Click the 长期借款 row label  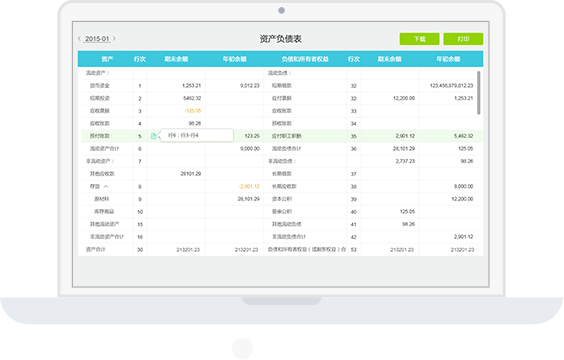click(x=282, y=174)
